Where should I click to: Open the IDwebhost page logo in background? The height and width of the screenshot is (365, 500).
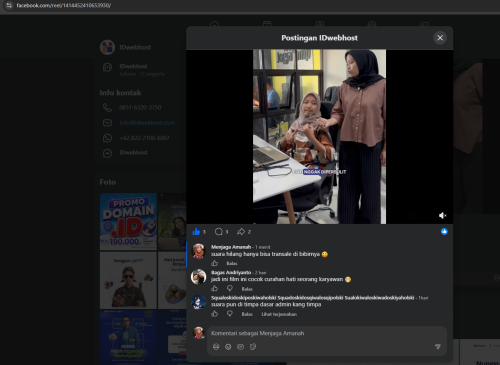click(x=107, y=47)
